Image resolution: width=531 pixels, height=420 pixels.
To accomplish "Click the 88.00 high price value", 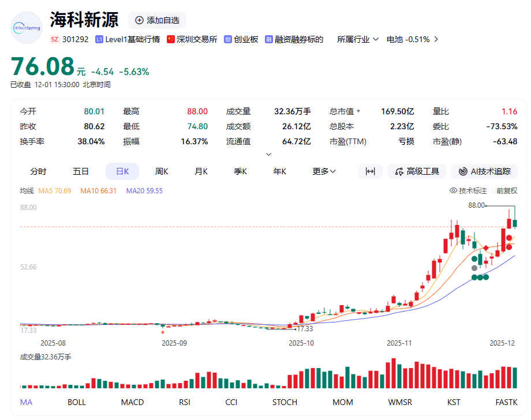I will pyautogui.click(x=197, y=111).
